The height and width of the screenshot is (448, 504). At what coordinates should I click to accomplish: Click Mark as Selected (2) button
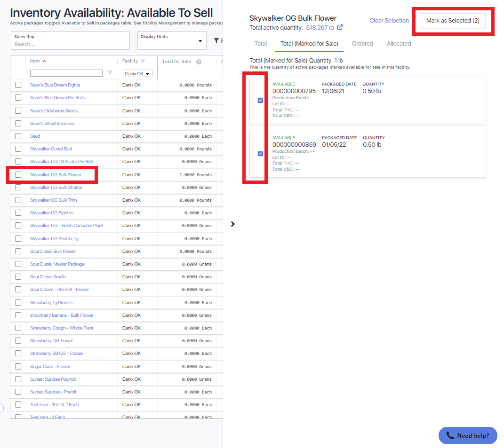[x=453, y=21]
